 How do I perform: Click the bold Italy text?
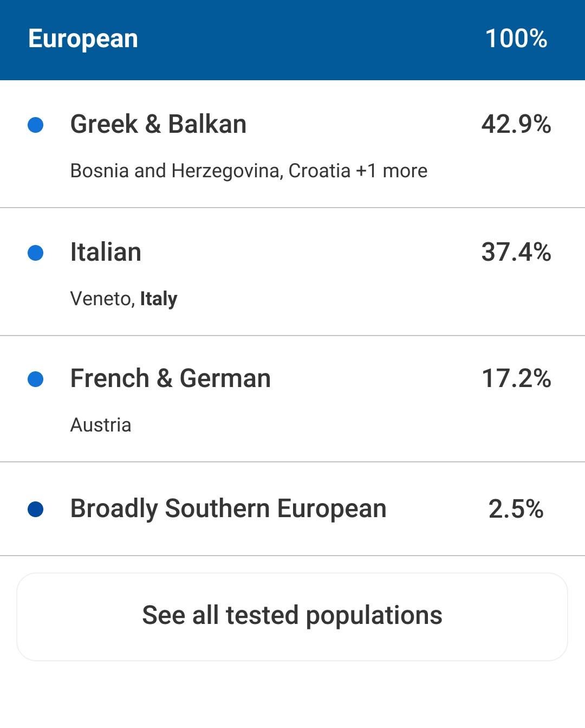pos(159,299)
